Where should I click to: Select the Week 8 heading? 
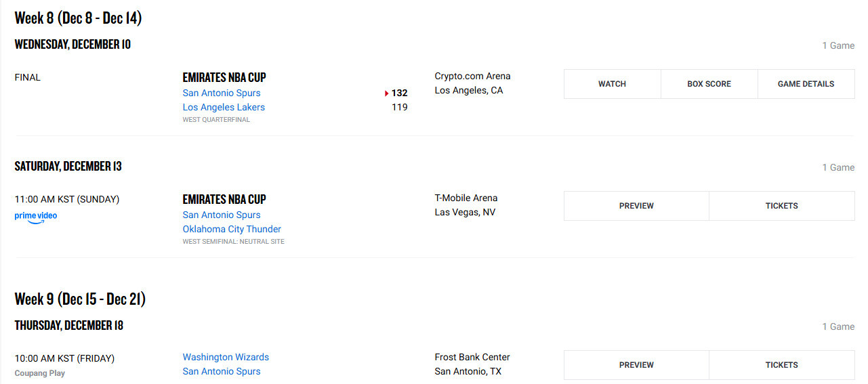tap(78, 18)
